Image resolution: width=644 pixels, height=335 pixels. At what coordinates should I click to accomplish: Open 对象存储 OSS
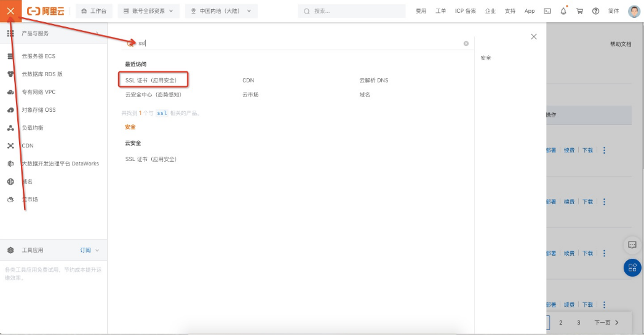pos(38,110)
